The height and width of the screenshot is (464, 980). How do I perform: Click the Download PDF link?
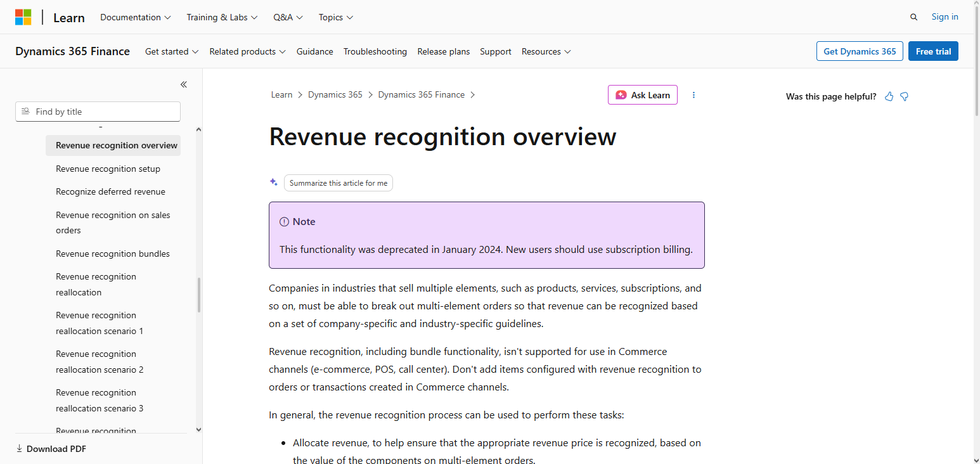[x=51, y=449]
